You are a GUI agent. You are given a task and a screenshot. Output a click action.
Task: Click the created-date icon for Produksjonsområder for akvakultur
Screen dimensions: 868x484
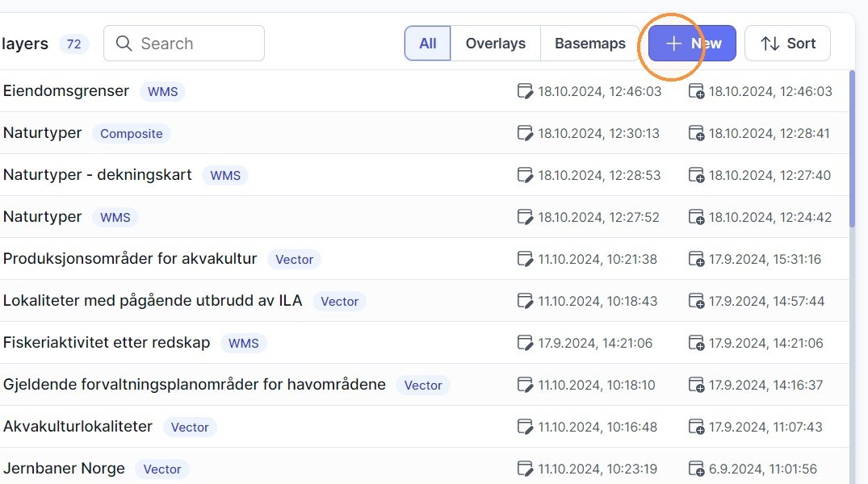pyautogui.click(x=696, y=259)
